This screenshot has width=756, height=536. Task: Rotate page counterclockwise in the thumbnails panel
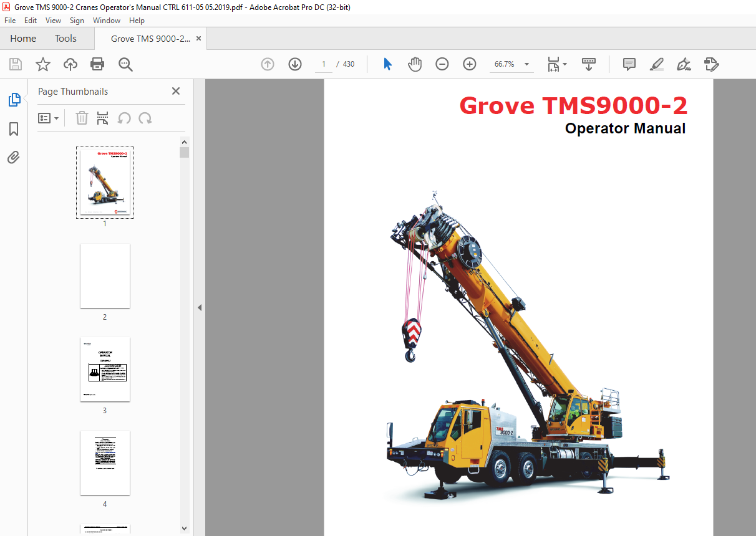click(124, 118)
